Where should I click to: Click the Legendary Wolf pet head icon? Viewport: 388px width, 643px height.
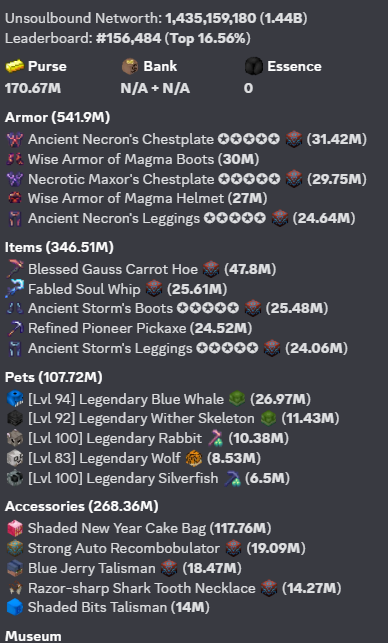click(15, 458)
